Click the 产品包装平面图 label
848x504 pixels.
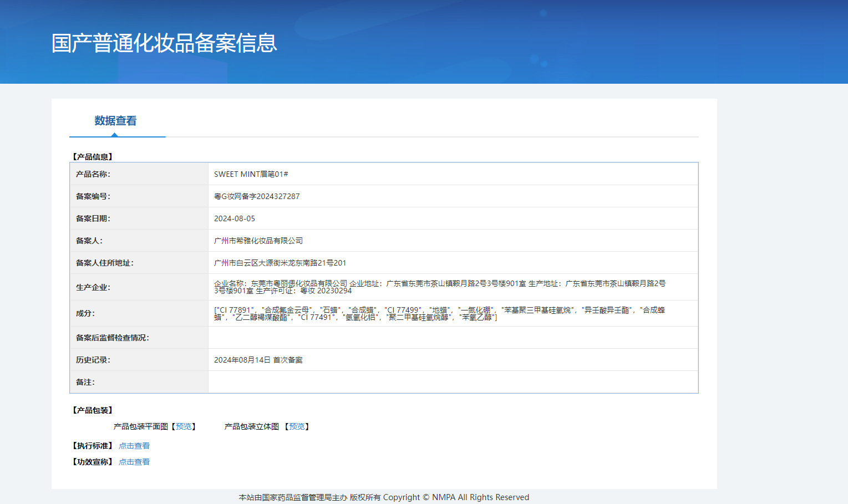[x=141, y=426]
